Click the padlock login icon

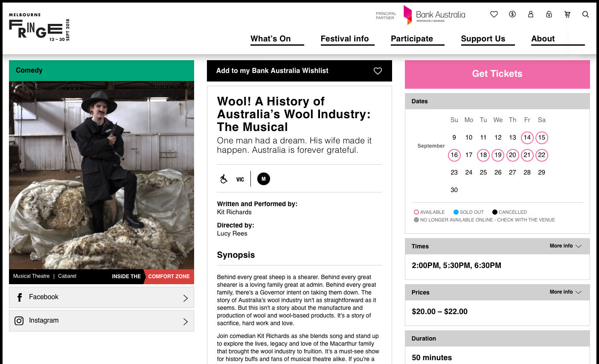(549, 15)
